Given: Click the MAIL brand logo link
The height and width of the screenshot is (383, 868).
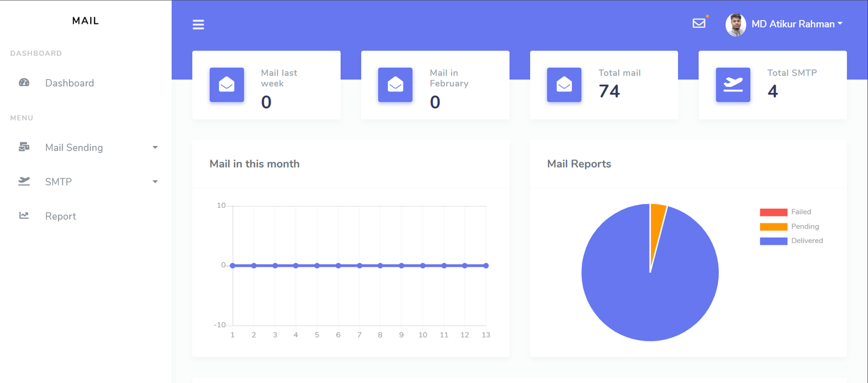Looking at the screenshot, I should [86, 21].
